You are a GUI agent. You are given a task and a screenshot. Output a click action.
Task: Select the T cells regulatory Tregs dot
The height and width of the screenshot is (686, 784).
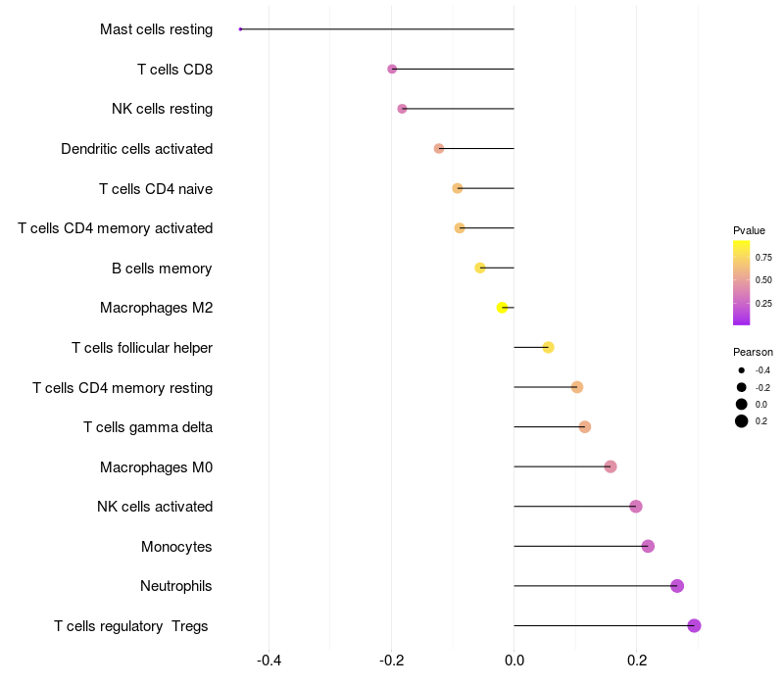click(694, 625)
